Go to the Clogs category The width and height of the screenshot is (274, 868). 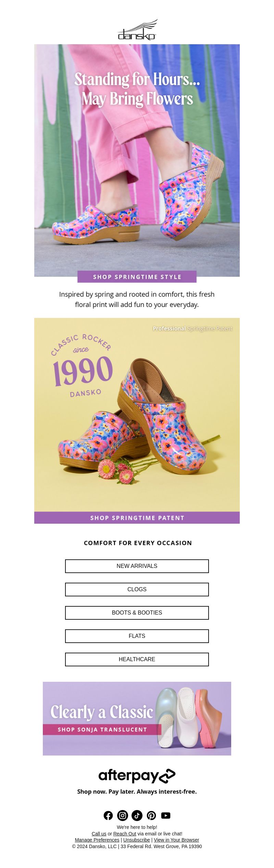pos(137,590)
